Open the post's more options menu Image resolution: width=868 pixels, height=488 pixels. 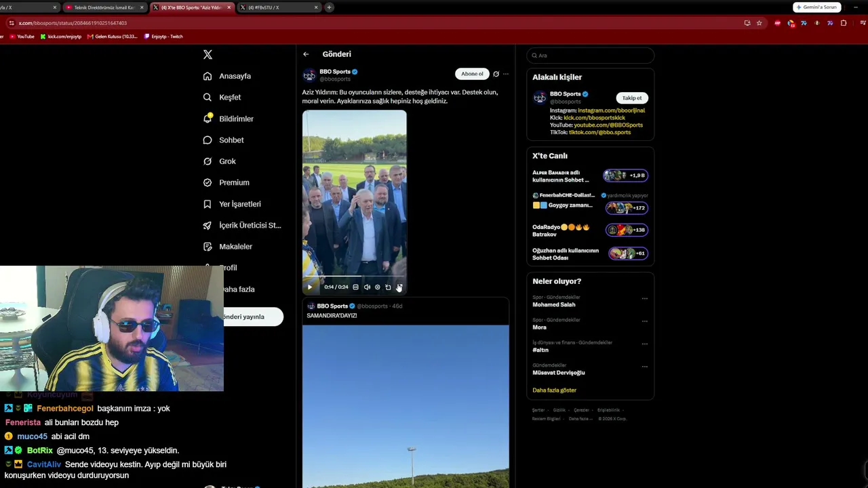pyautogui.click(x=506, y=74)
